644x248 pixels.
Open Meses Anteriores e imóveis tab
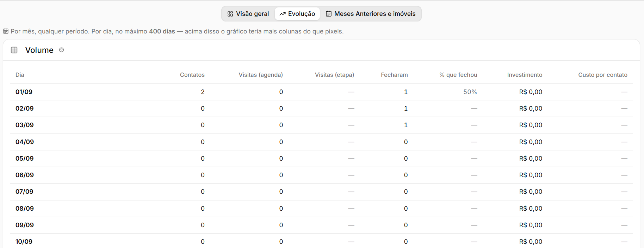click(x=371, y=14)
